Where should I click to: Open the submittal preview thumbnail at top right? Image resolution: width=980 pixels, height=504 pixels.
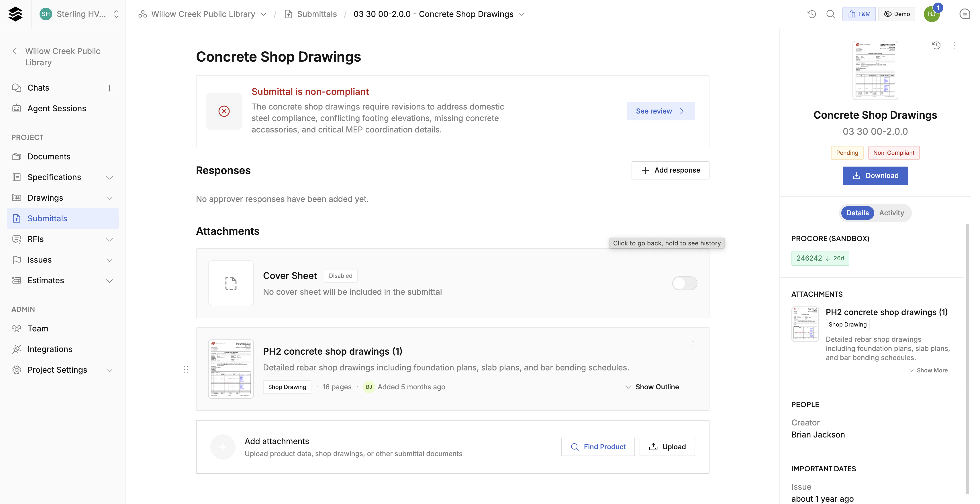[x=875, y=71]
